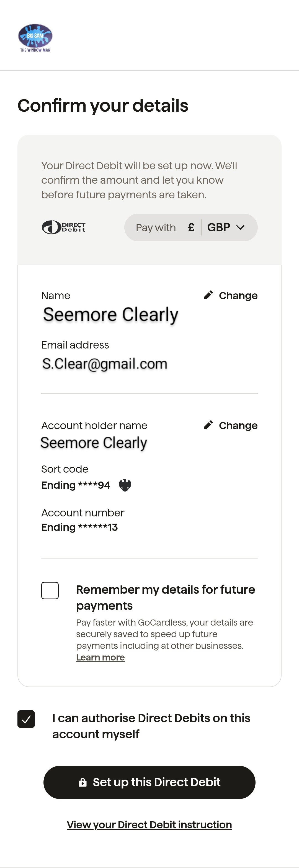
Task: Set up this Direct Debit
Action: [x=149, y=782]
